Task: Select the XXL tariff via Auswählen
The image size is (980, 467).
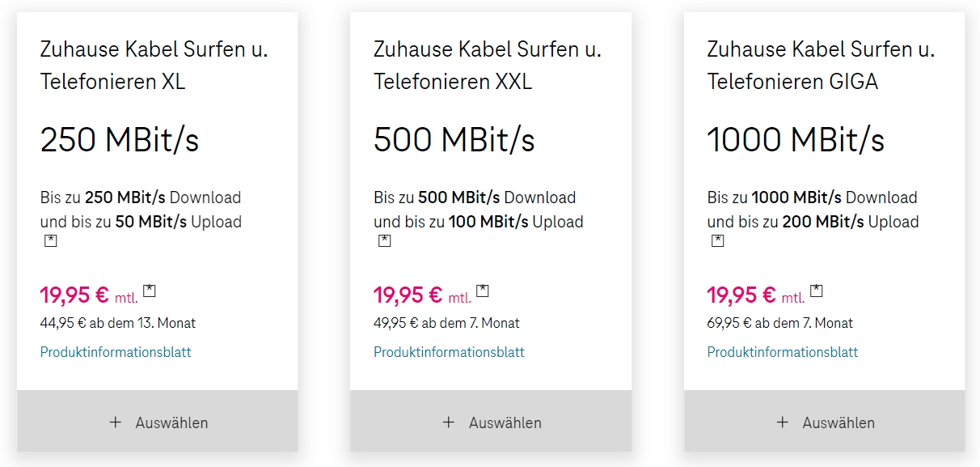Action: (491, 422)
